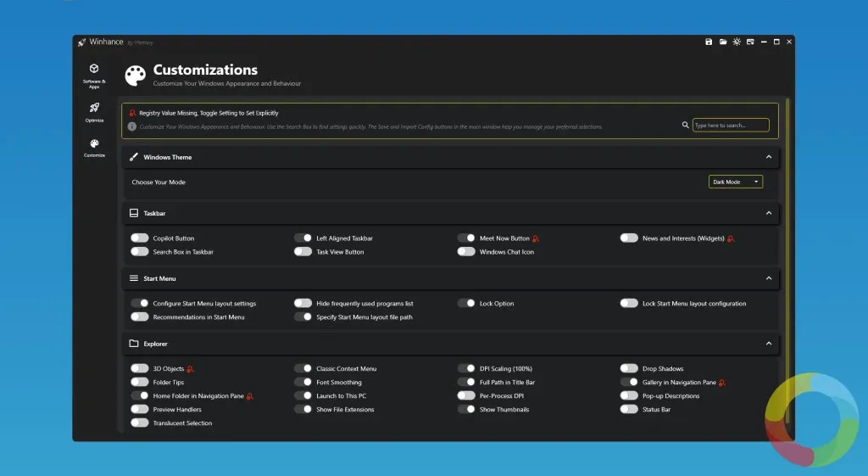This screenshot has height=476, width=868.
Task: Click warning icon next to 3D Objects
Action: coord(190,369)
